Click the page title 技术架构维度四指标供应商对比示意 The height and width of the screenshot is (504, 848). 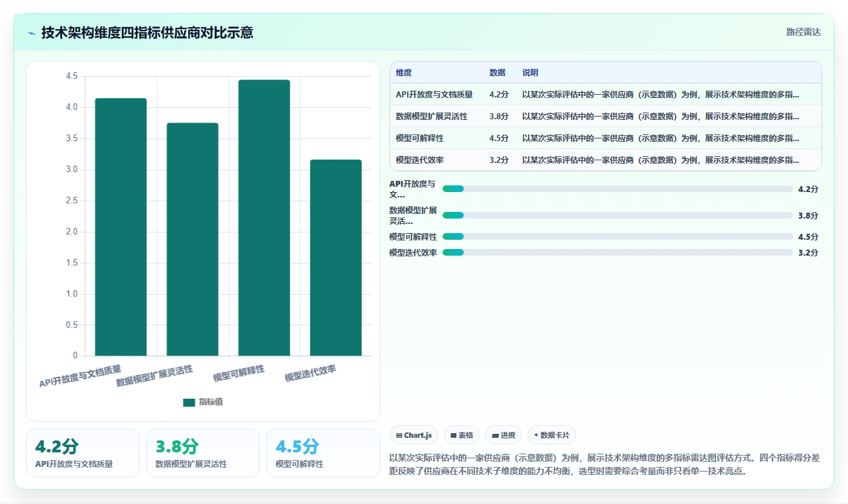coord(147,32)
